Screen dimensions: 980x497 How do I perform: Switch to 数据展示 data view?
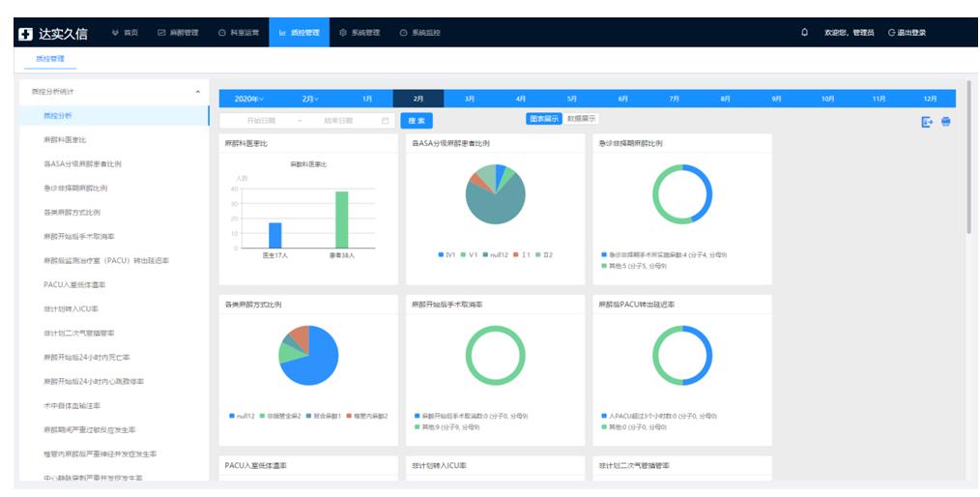(x=582, y=119)
